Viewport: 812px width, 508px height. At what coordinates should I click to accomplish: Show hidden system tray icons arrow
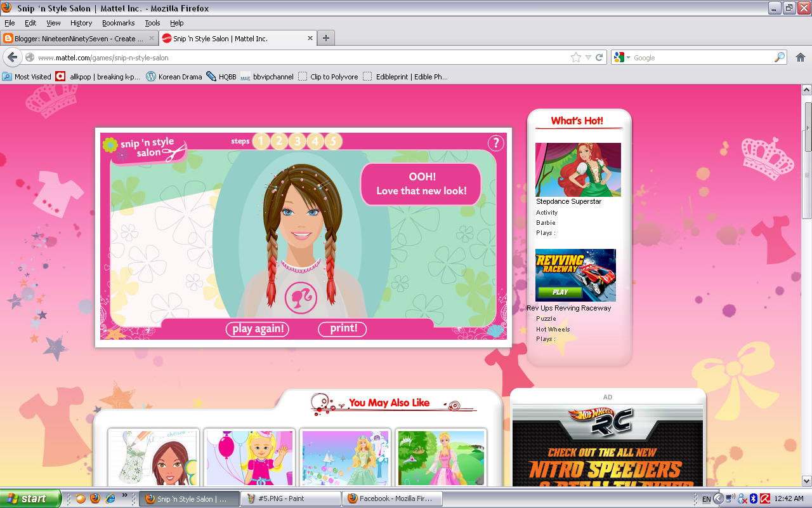[x=718, y=498]
